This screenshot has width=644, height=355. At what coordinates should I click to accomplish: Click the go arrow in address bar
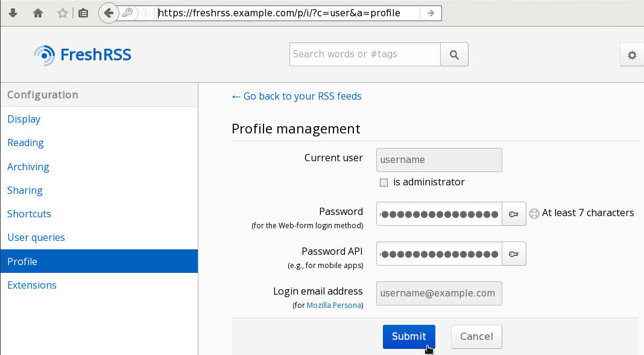tap(430, 13)
